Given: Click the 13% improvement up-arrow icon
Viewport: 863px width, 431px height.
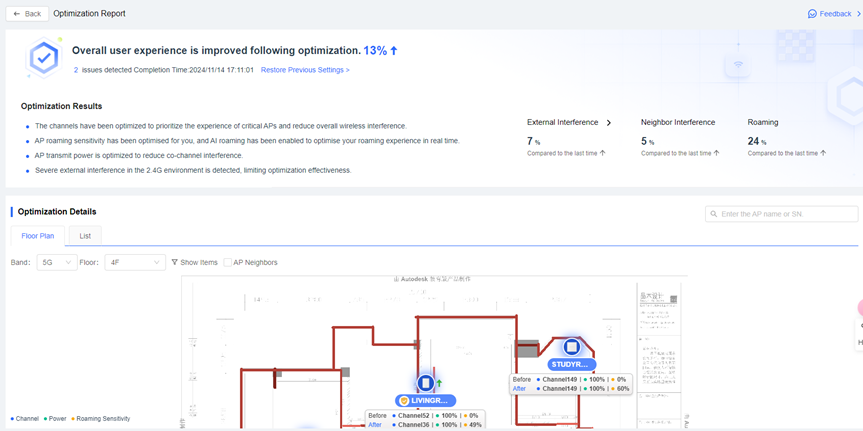Looking at the screenshot, I should pyautogui.click(x=394, y=50).
